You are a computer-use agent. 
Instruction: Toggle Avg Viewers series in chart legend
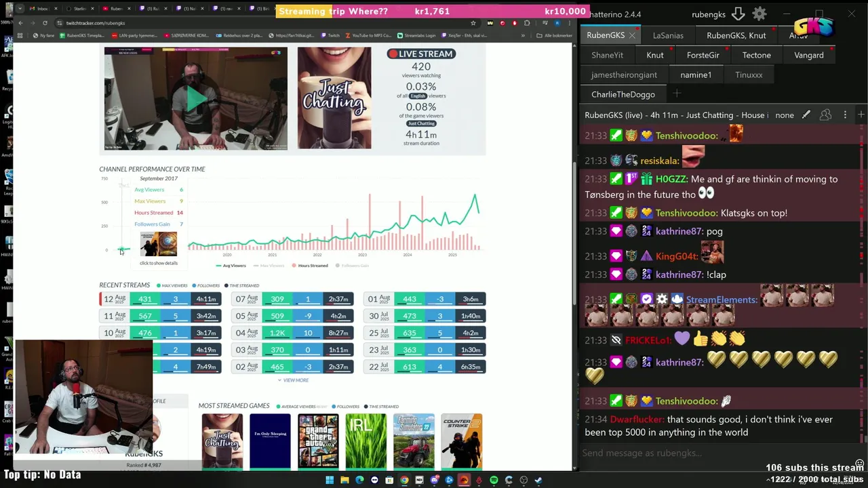(x=231, y=266)
